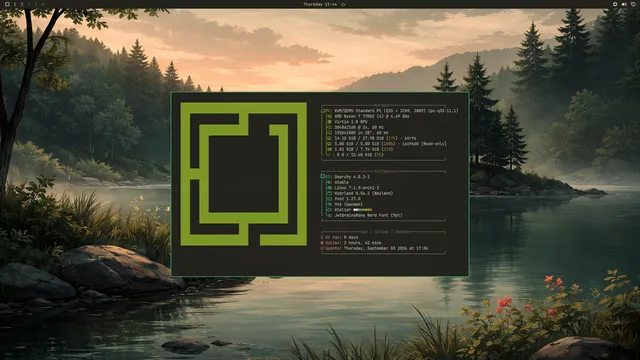Click the PC icon at Hardware tree root
This screenshot has height=360, width=640.
tap(322, 111)
